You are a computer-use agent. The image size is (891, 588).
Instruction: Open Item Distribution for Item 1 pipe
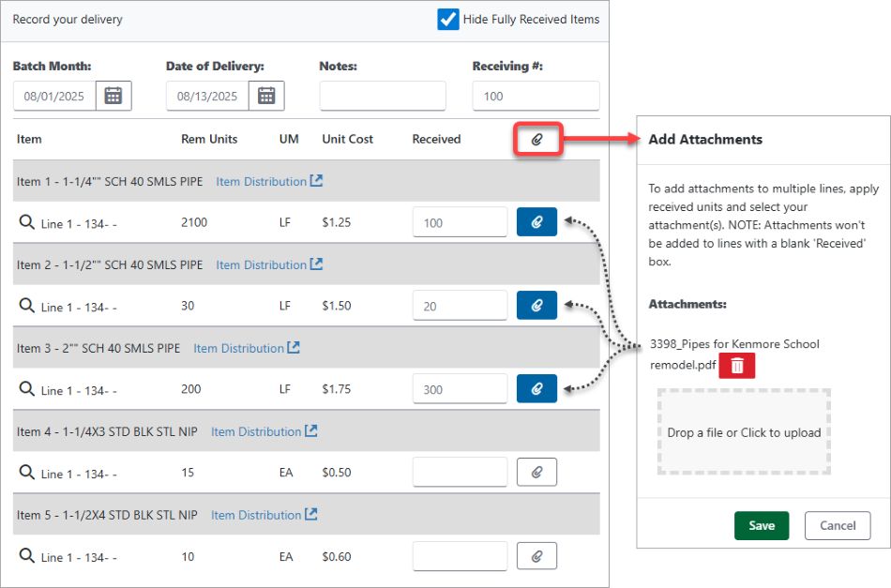tap(269, 182)
